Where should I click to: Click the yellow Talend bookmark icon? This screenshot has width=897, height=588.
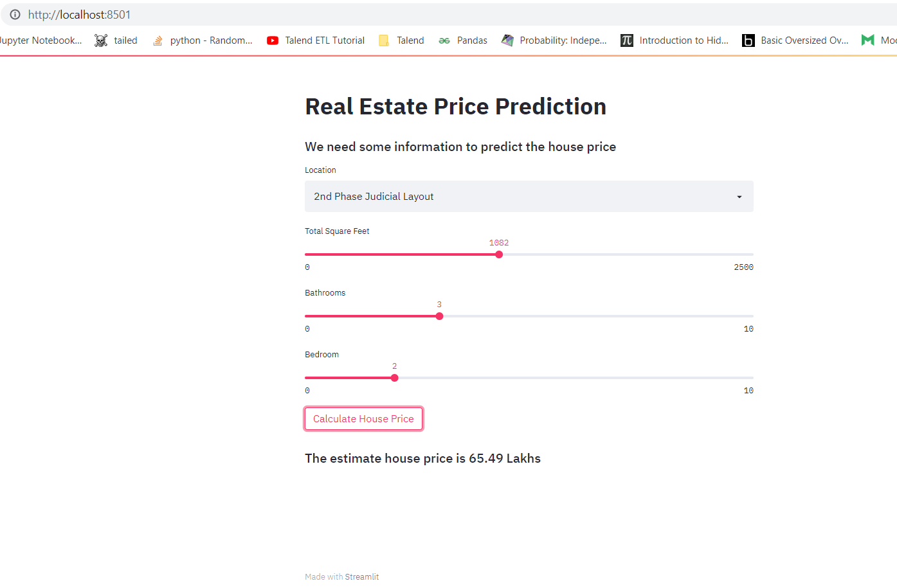pyautogui.click(x=384, y=40)
